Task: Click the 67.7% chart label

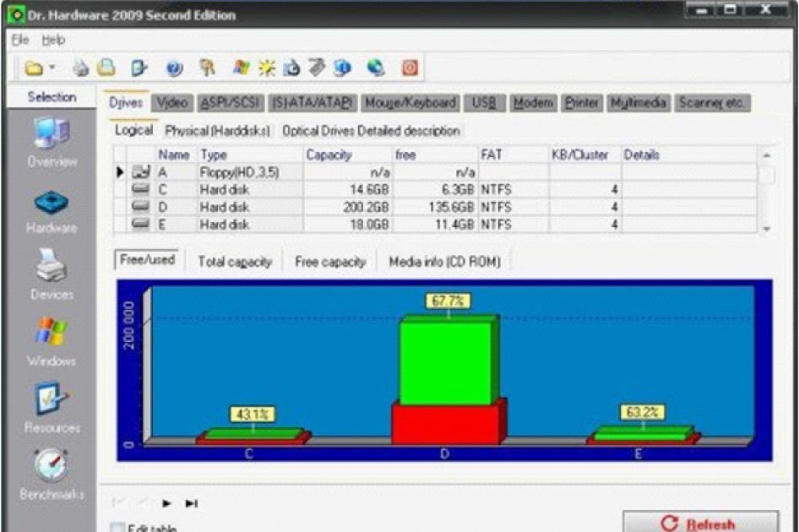Action: point(448,301)
